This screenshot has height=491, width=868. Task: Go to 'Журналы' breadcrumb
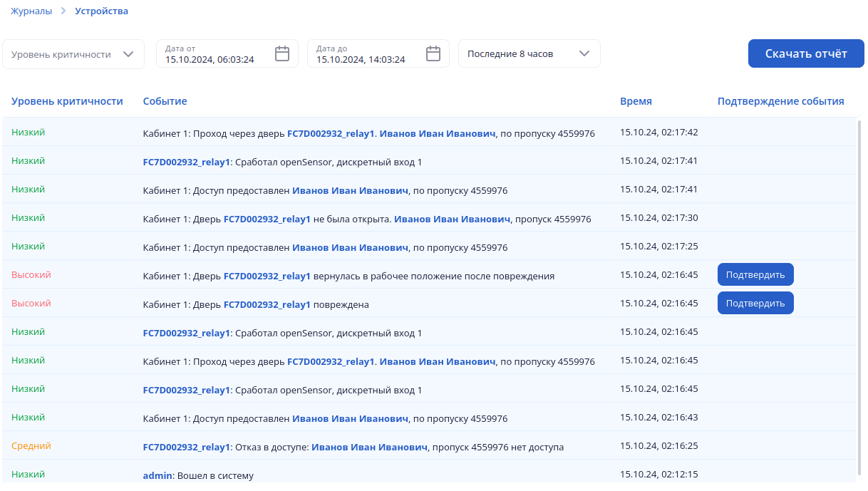click(31, 11)
